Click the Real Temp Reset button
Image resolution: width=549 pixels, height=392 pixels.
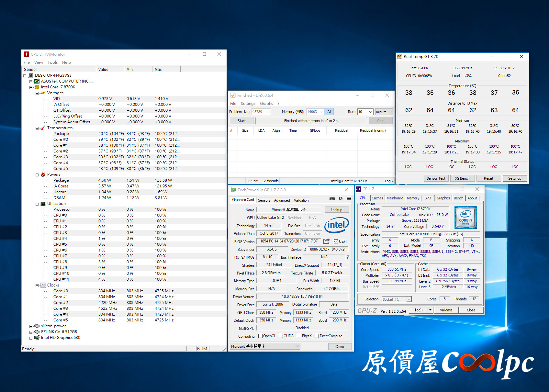click(x=488, y=178)
